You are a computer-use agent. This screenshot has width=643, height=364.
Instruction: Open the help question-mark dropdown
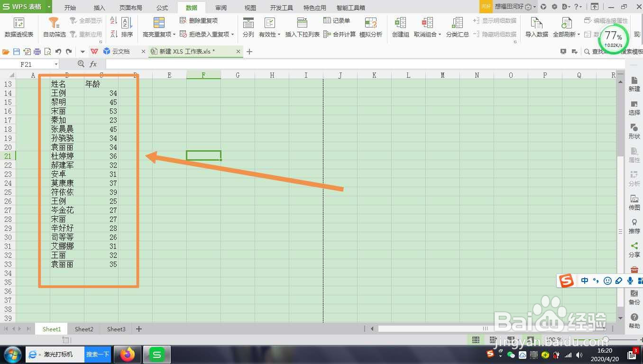579,7
